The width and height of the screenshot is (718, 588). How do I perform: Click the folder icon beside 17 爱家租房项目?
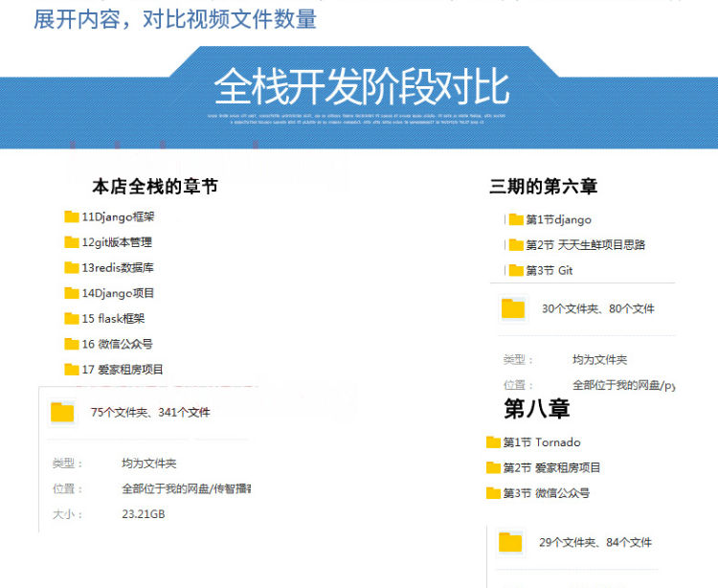[72, 369]
